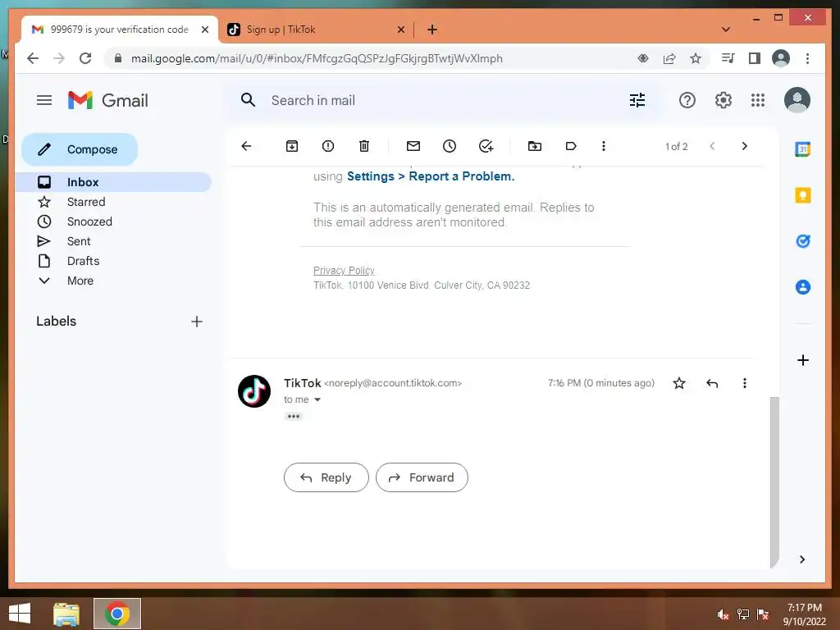Open toolbar More options menu
Image resolution: width=840 pixels, height=630 pixels.
604,146
